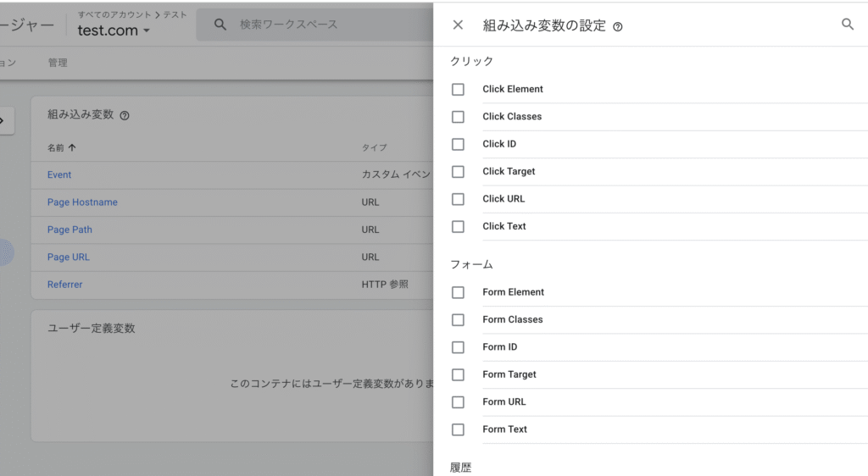Enable the Click Element checkbox
The height and width of the screenshot is (476, 868).
tap(458, 89)
